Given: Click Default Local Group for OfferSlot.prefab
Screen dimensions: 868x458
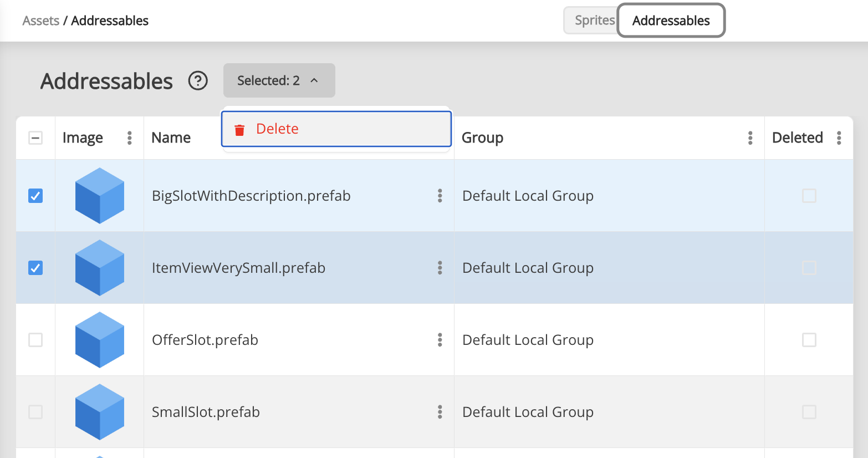Looking at the screenshot, I should [528, 340].
